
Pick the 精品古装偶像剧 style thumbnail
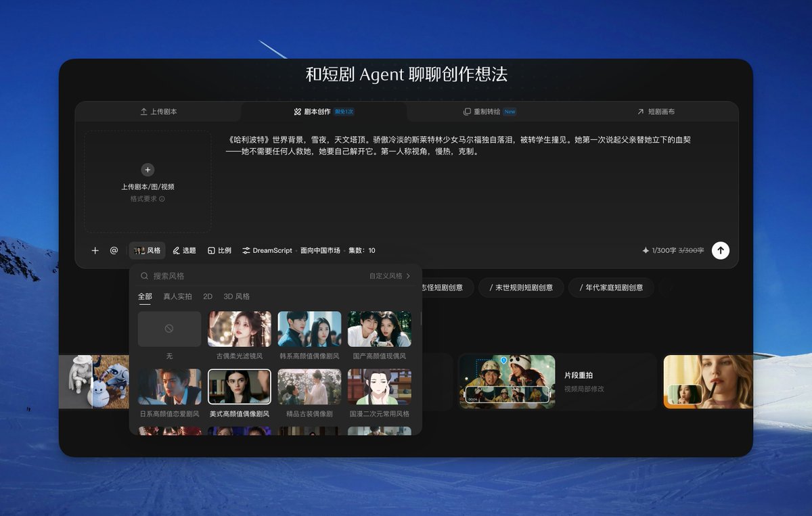coord(309,387)
